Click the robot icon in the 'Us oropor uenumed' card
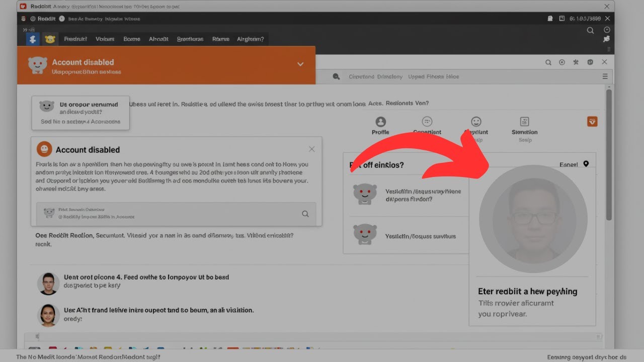This screenshot has height=362, width=644. (47, 106)
